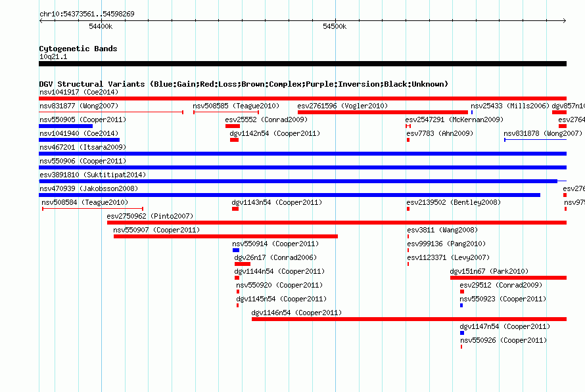The height and width of the screenshot is (392, 585).
Task: Select nsv831878 (Wong2007) variant label
Action: pyautogui.click(x=543, y=133)
